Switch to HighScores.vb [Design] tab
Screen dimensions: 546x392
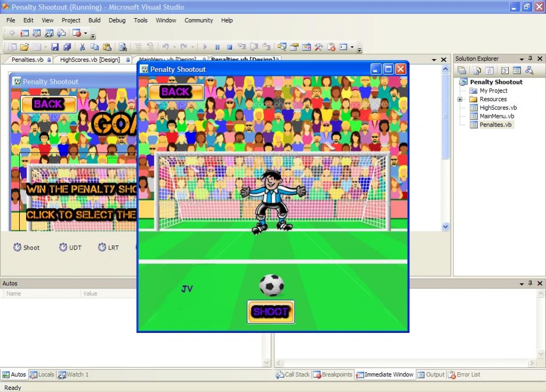click(91, 60)
